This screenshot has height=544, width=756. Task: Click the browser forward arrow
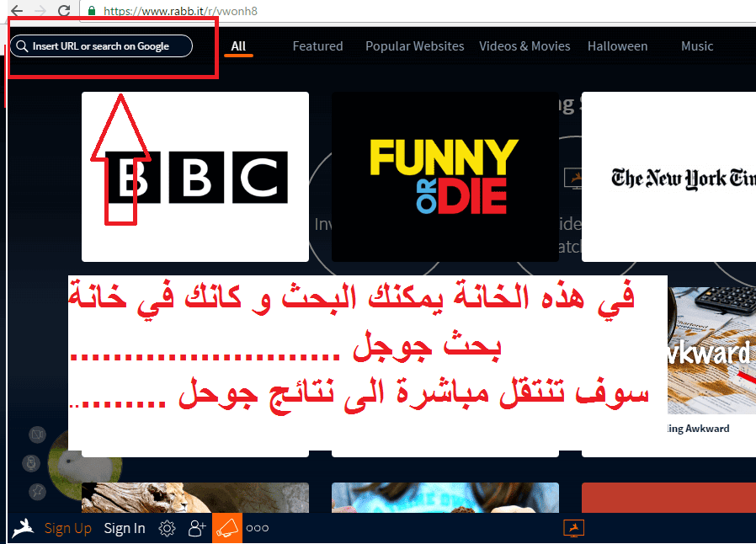click(40, 10)
